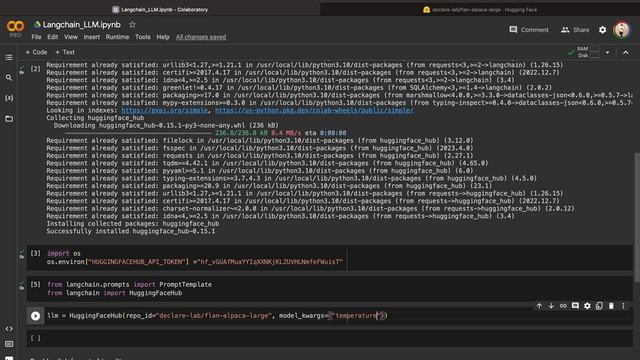Open the cell editor settings gear
Screen dimensions: 640x360
(587, 306)
